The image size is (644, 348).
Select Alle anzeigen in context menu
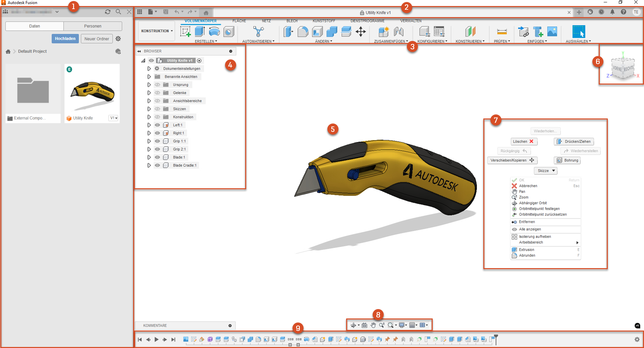tap(546, 229)
